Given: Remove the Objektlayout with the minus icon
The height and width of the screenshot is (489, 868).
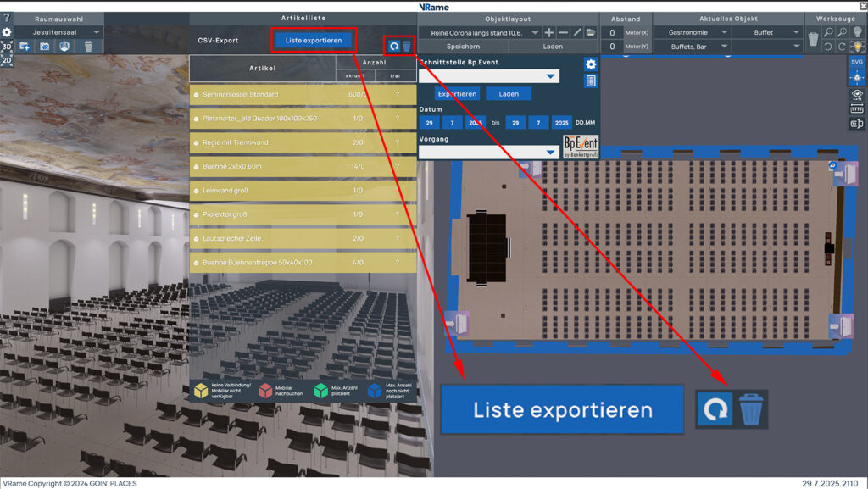Looking at the screenshot, I should click(563, 33).
